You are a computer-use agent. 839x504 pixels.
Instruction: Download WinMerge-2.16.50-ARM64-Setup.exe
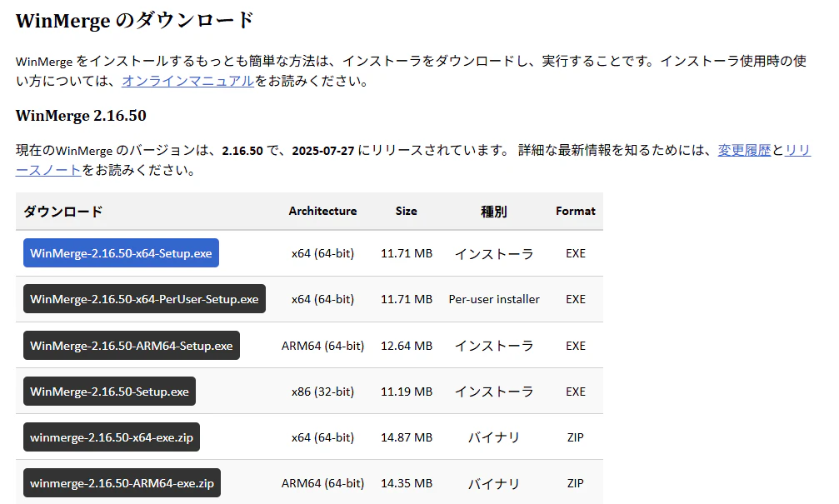pos(132,346)
